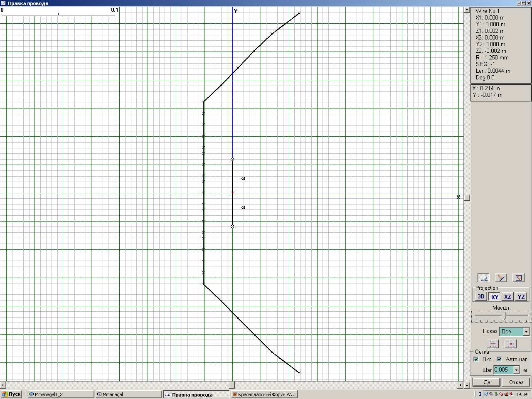Click the center-on-selected-wire icon

510,344
